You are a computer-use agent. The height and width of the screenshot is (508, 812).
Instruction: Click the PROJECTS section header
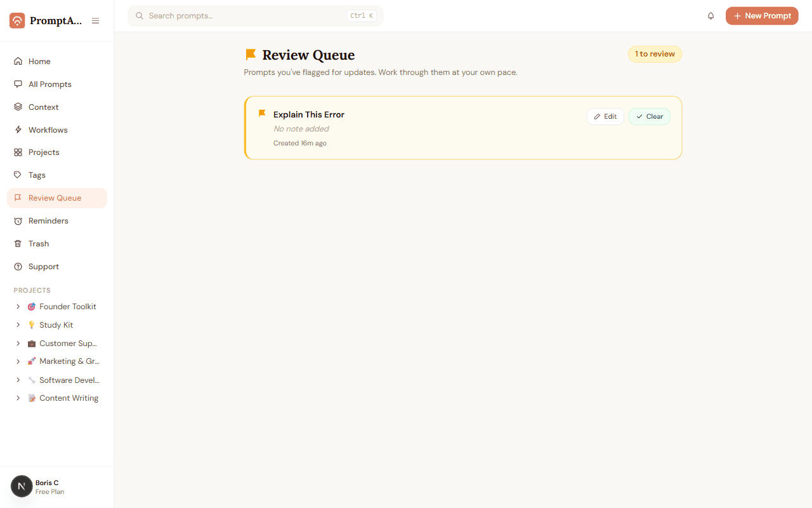[32, 290]
